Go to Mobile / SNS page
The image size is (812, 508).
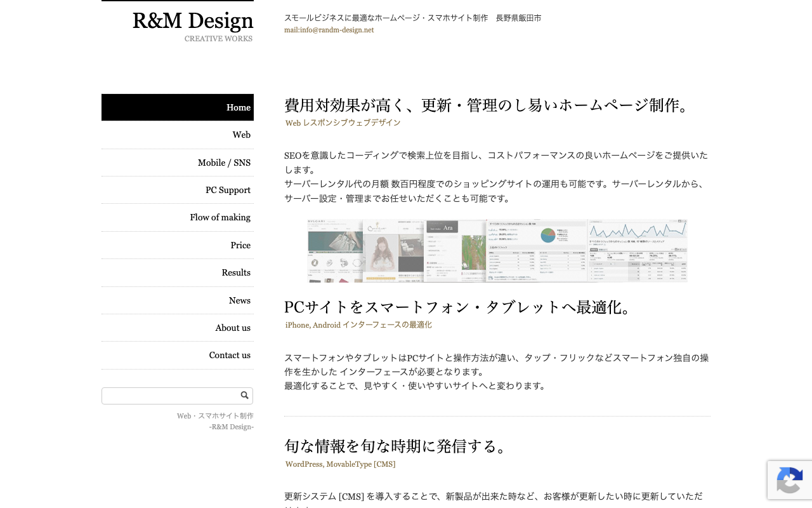pos(178,163)
